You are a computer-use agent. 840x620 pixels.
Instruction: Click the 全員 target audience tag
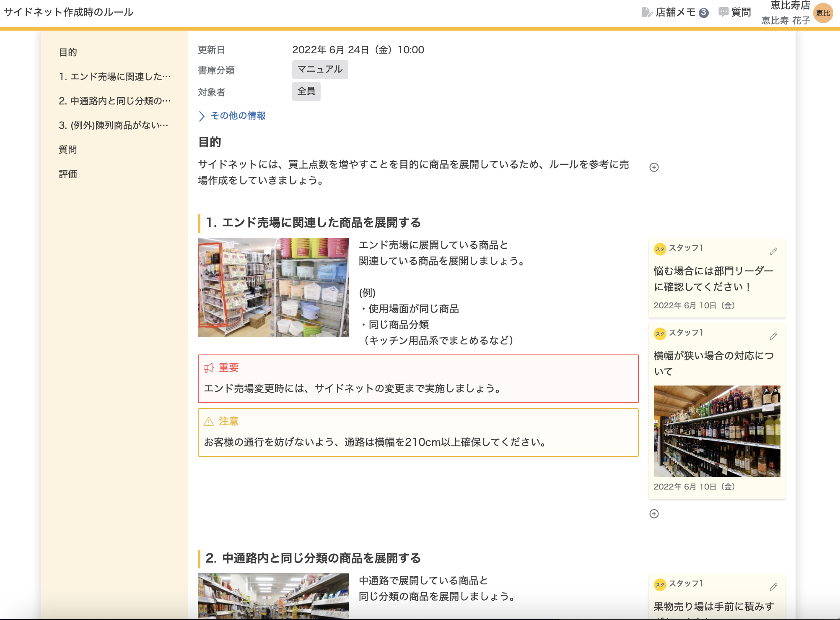[306, 91]
